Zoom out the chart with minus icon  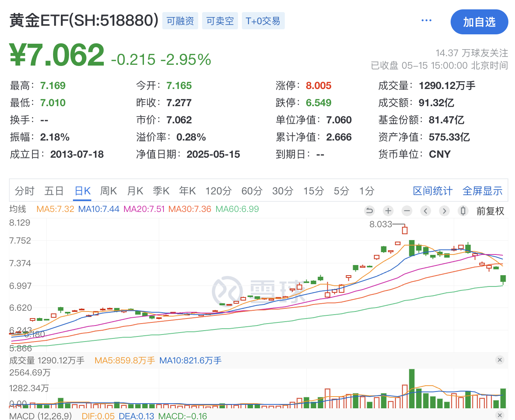click(x=407, y=211)
